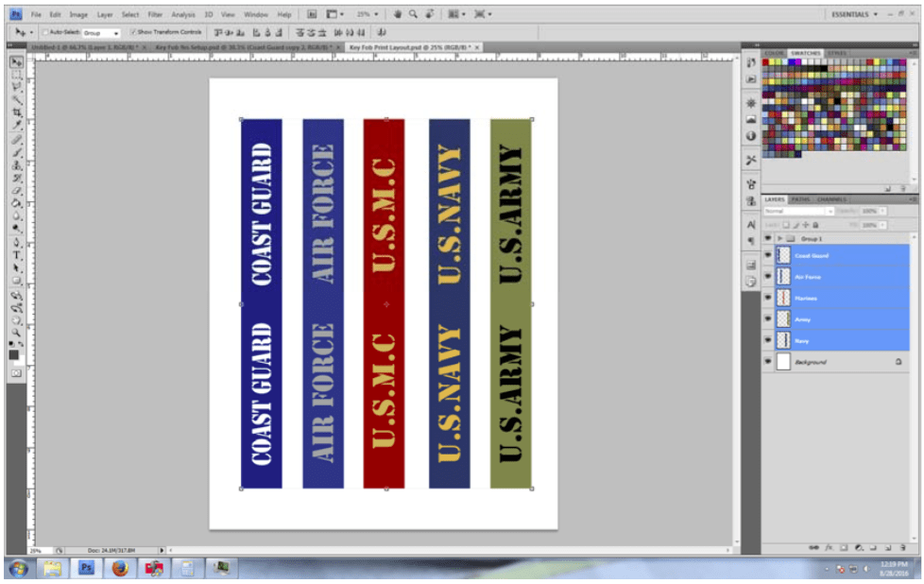Select the Zoom tool in the toolbox

pos(16,333)
